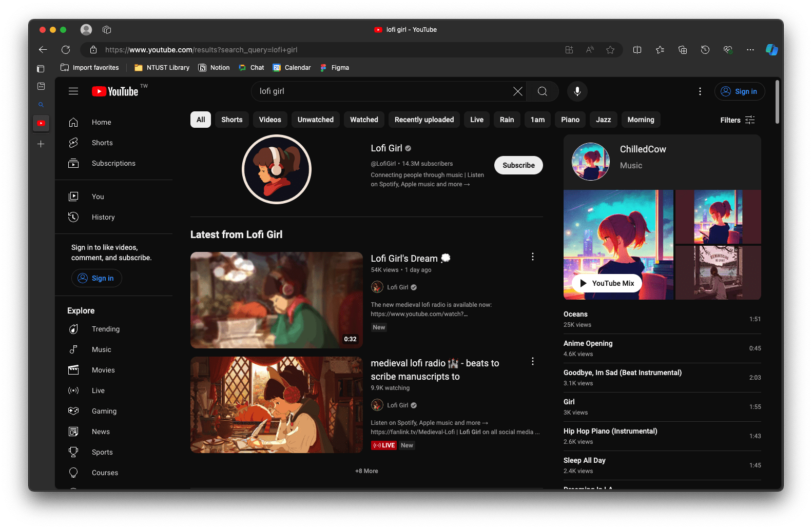This screenshot has height=529, width=812.
Task: Open the tab actions menu icon
Action: point(107,30)
